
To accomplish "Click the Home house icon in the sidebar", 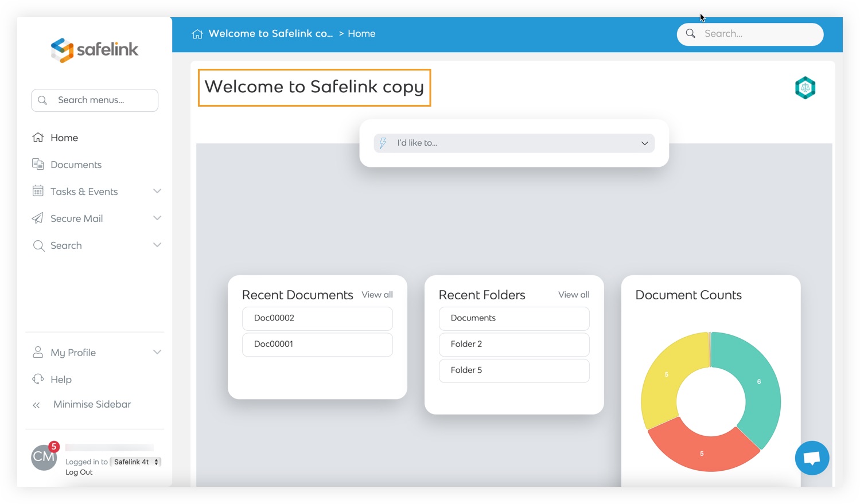I will click(38, 138).
